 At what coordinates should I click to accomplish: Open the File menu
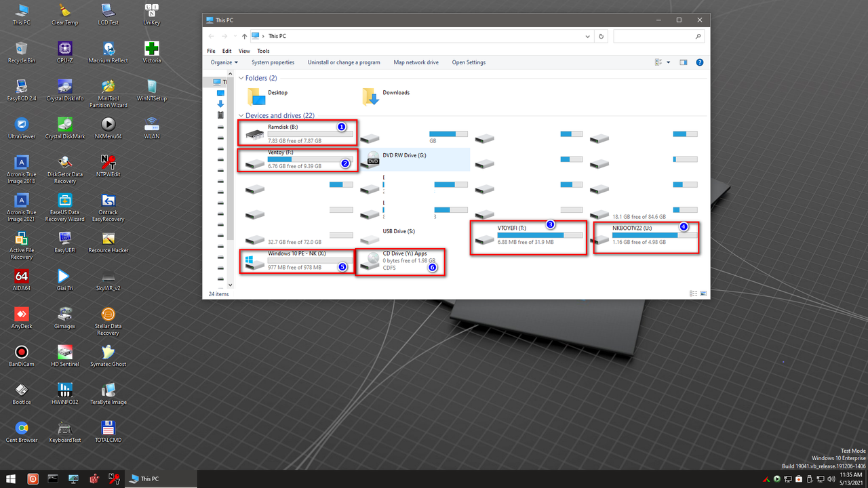coord(212,51)
